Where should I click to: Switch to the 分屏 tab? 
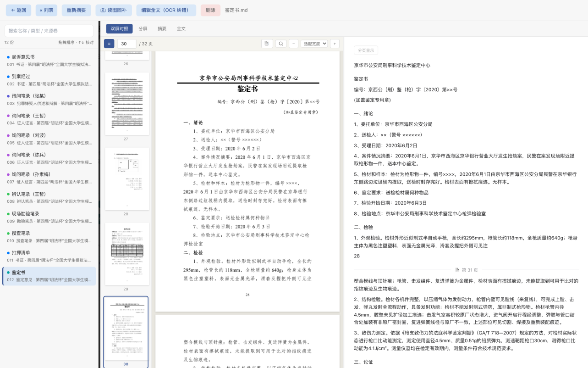click(x=143, y=28)
